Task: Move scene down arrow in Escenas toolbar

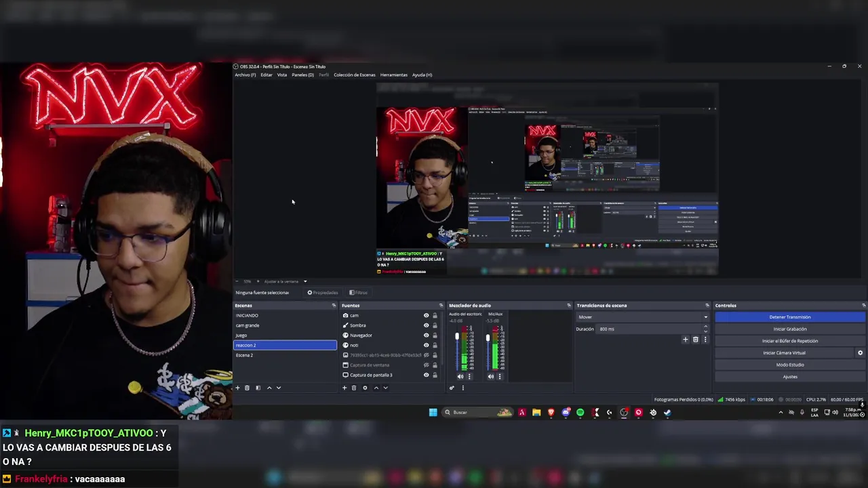Action: [278, 388]
